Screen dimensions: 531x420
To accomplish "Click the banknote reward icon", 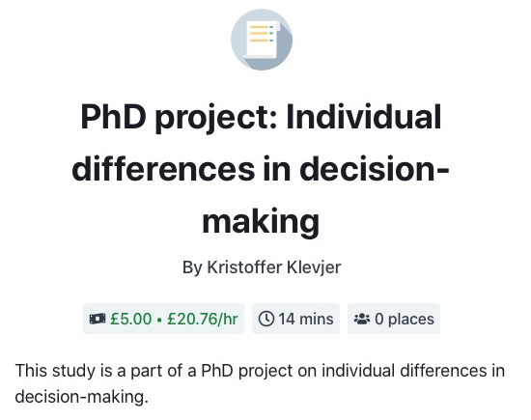I will pos(98,319).
